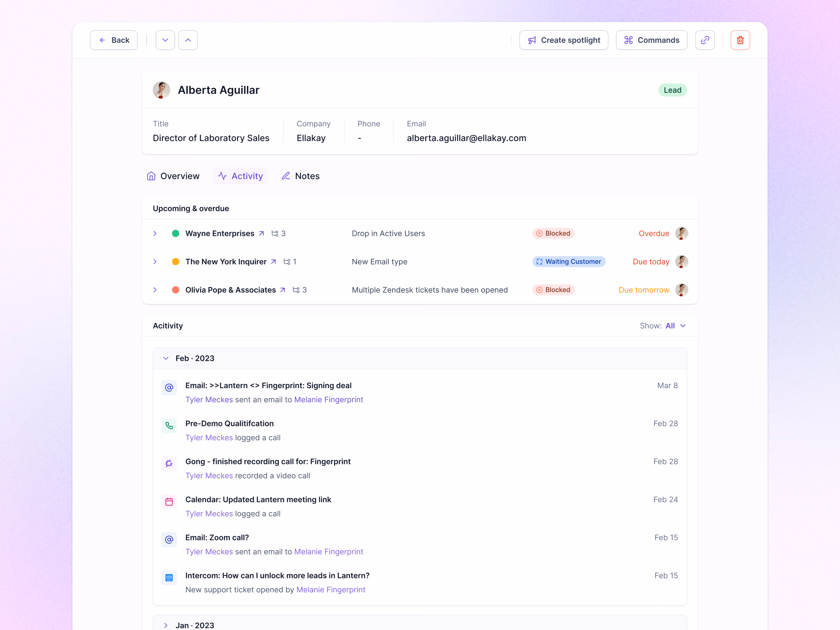Open Melanie Fingerprint link in Intercom ticket
The image size is (840, 630).
tap(331, 589)
